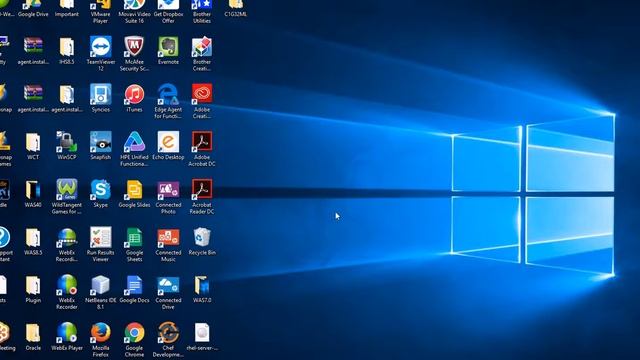640x360 pixels.
Task: Select the VMware Player shortcut
Action: pos(100,4)
